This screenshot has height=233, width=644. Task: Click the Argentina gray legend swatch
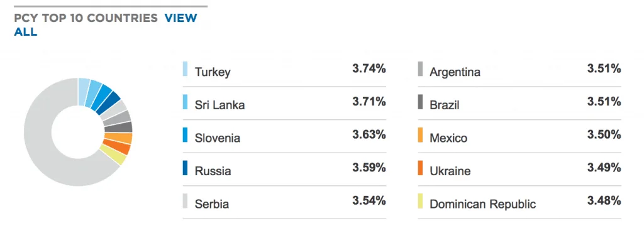click(420, 69)
